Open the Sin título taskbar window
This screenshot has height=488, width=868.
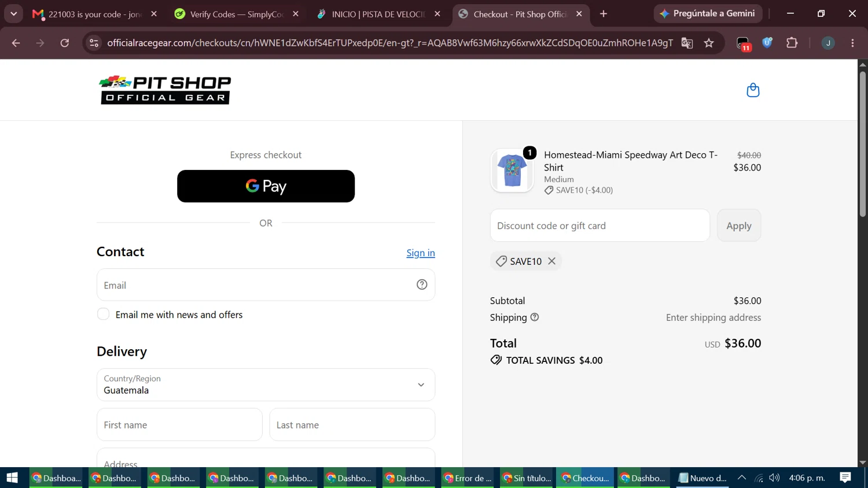(527, 478)
